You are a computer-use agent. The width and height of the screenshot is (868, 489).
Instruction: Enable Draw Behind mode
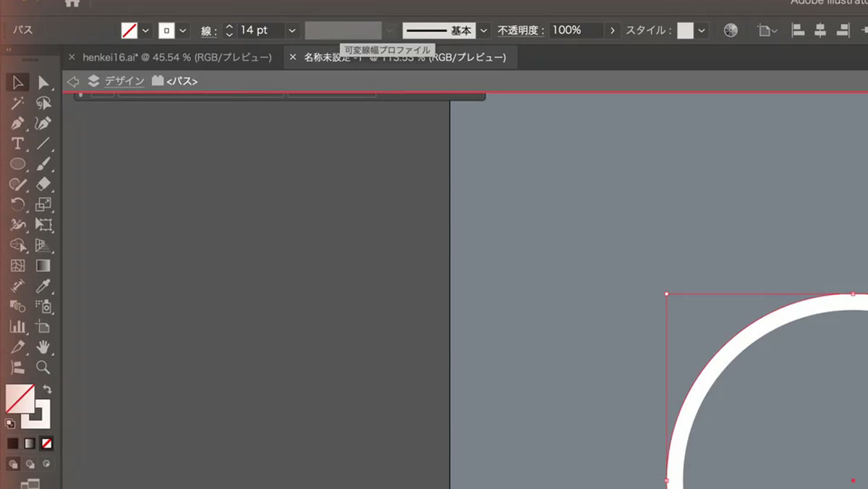click(x=30, y=464)
